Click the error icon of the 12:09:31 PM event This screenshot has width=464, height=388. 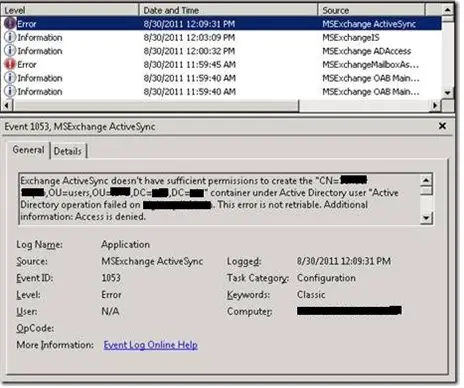click(x=10, y=24)
